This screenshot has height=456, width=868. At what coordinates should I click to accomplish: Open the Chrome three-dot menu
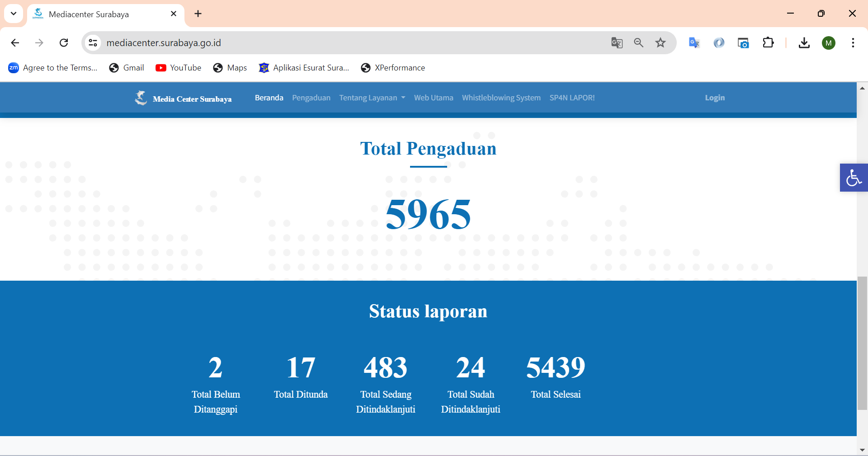pyautogui.click(x=853, y=43)
